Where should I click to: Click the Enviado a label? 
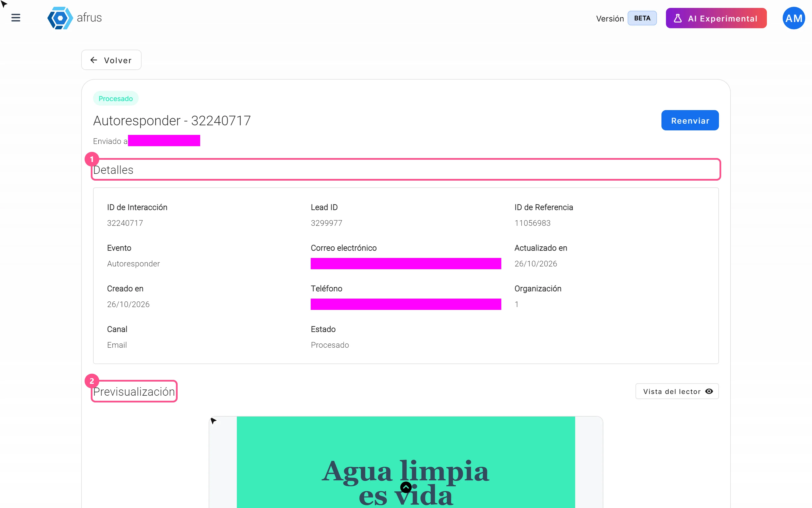click(x=111, y=141)
